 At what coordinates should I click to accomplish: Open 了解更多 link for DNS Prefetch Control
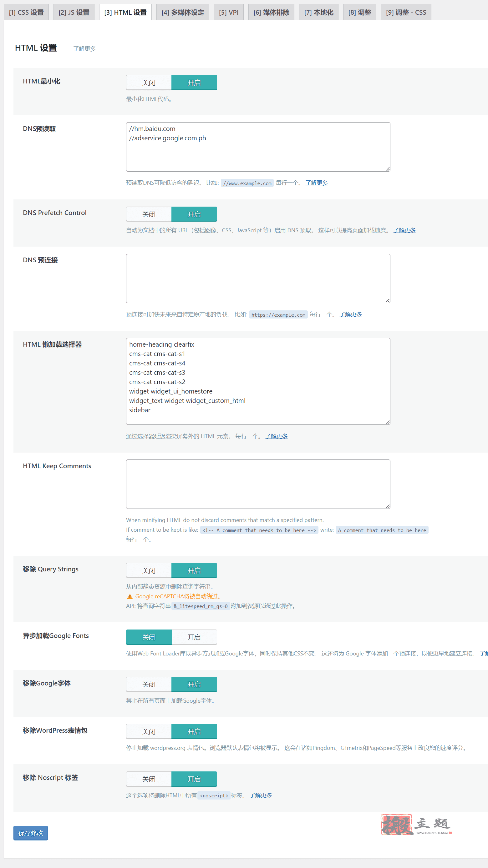(404, 230)
